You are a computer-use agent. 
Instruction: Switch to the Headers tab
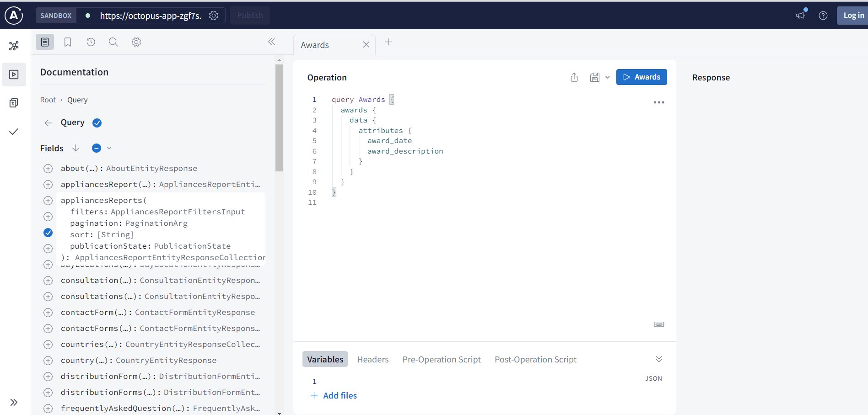(x=372, y=360)
